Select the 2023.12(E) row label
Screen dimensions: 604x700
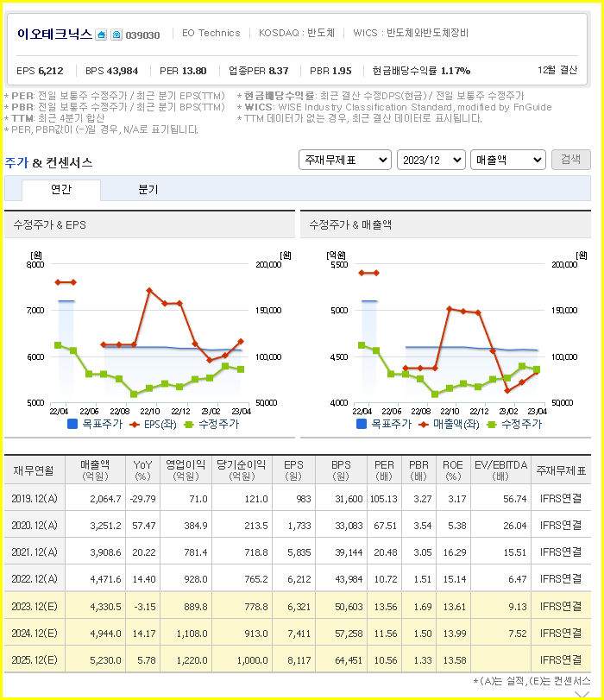pyautogui.click(x=35, y=607)
